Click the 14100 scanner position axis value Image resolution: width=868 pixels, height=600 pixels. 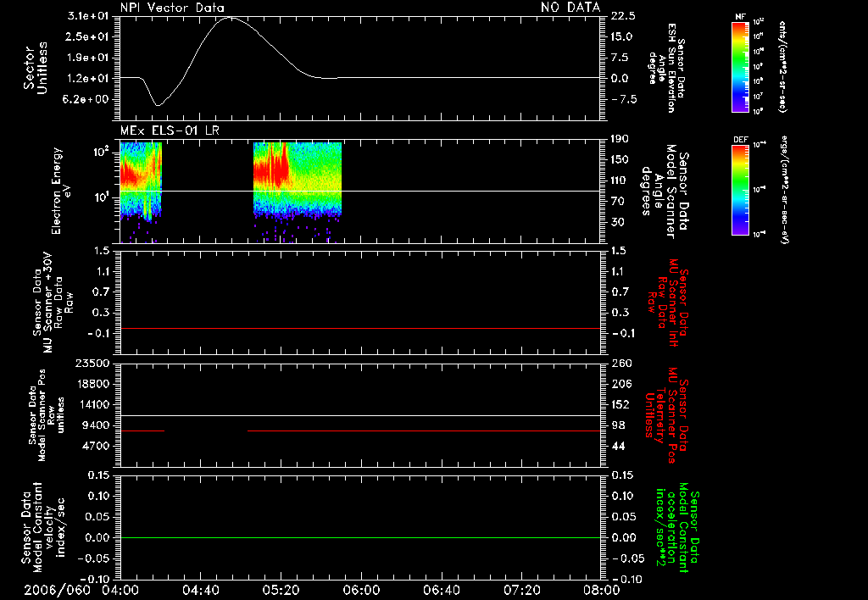[92, 405]
